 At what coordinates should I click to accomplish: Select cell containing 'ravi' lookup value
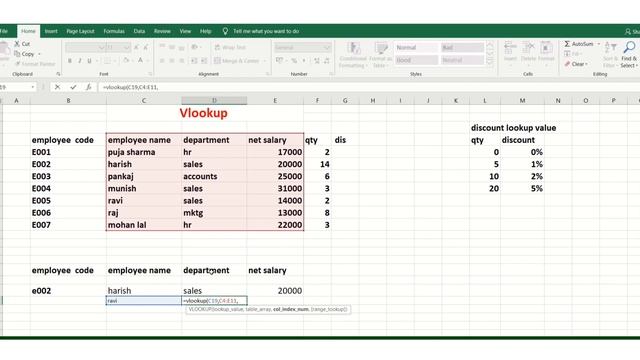coord(144,301)
